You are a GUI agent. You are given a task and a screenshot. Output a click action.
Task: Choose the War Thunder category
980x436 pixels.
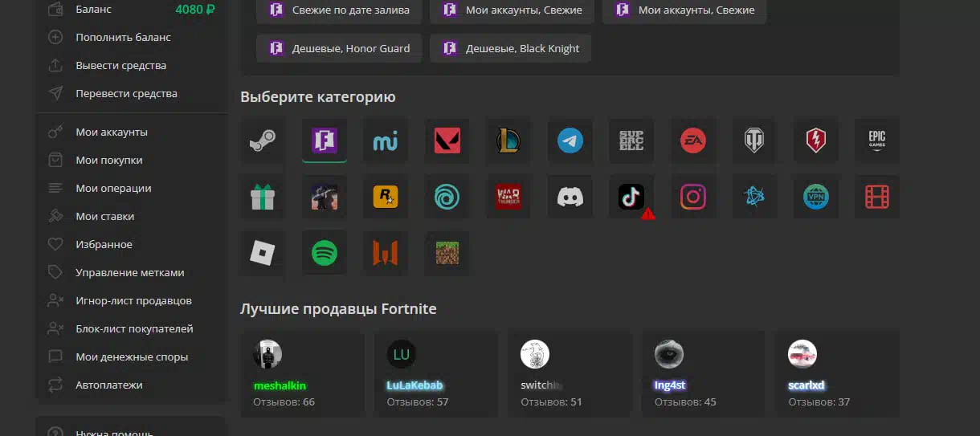508,197
